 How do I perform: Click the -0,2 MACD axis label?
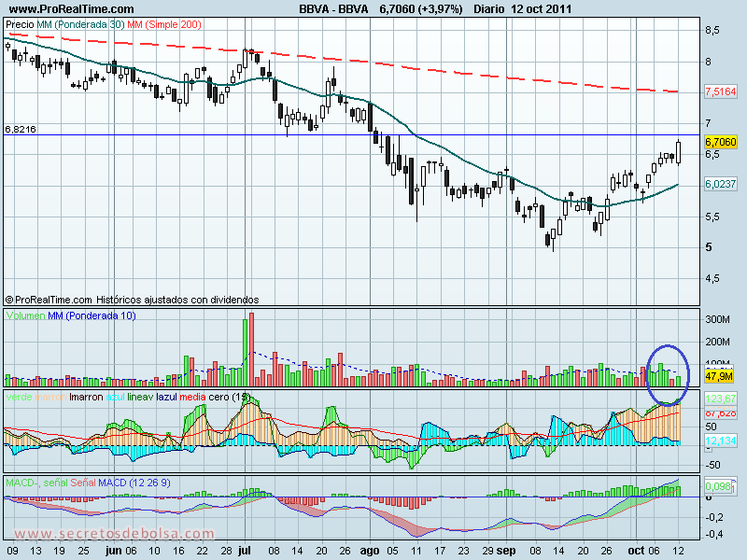click(713, 517)
